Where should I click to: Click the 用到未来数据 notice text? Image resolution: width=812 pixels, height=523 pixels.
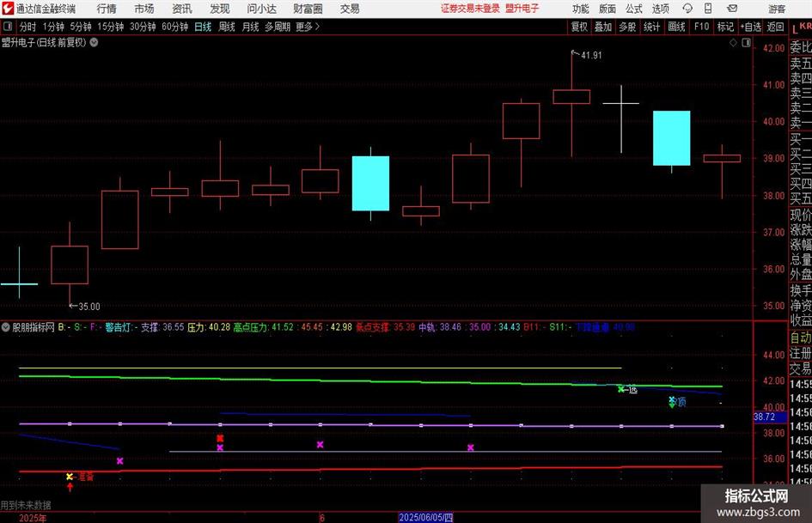click(x=26, y=505)
